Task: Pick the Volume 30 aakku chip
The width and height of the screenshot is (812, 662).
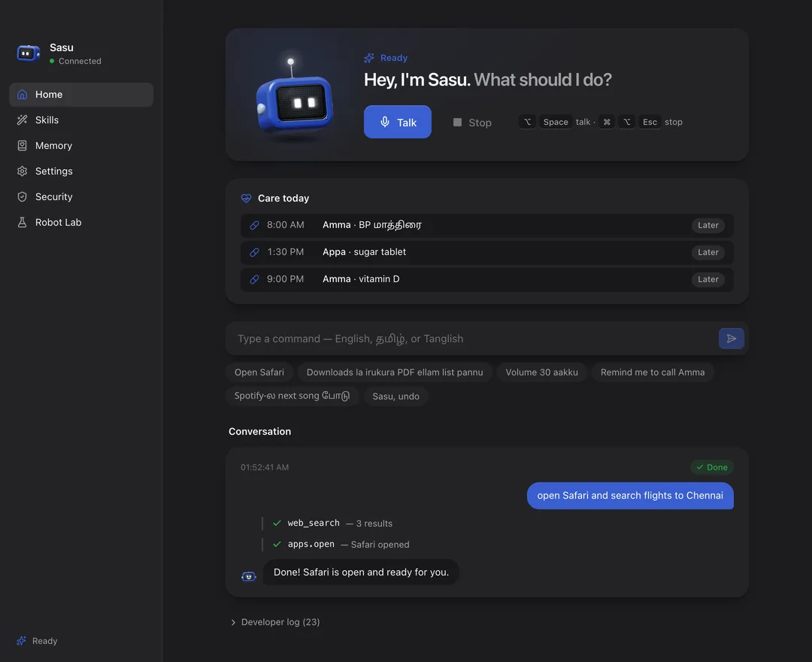Action: coord(541,372)
